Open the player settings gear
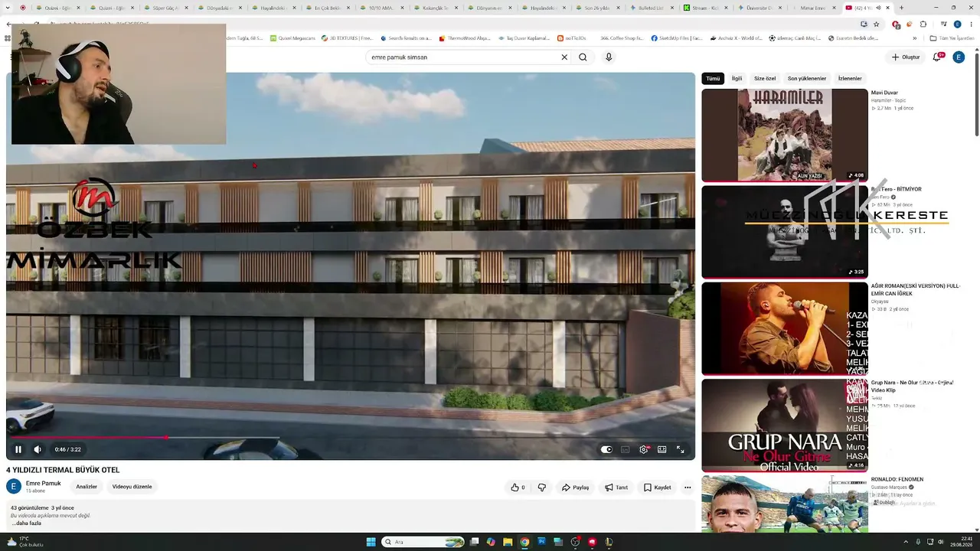The width and height of the screenshot is (980, 551). click(643, 449)
